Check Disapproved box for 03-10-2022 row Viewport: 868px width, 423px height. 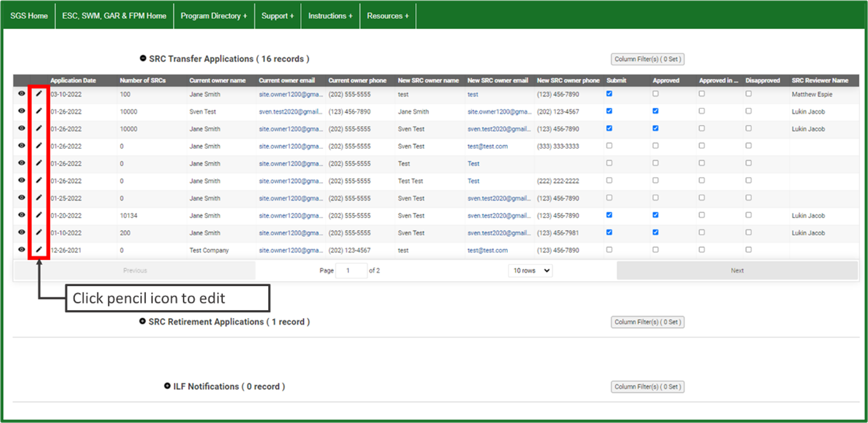click(x=749, y=93)
